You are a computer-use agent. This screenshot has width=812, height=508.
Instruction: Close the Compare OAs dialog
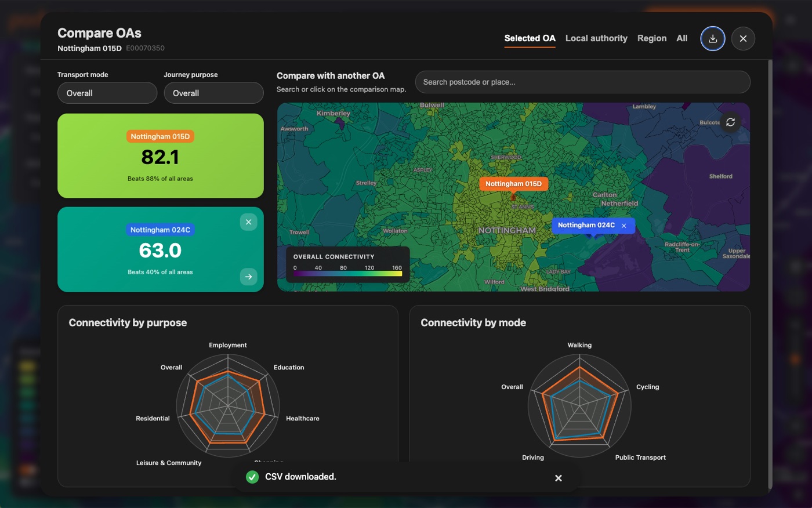pos(743,39)
